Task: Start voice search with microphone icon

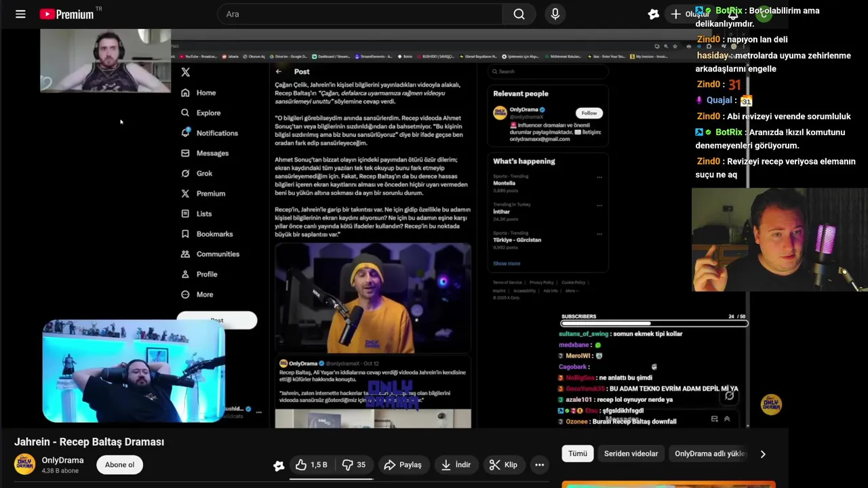Action: coord(555,14)
